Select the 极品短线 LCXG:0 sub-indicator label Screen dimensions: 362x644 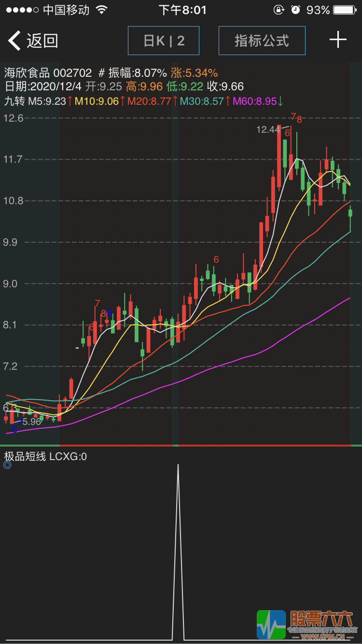click(x=45, y=456)
